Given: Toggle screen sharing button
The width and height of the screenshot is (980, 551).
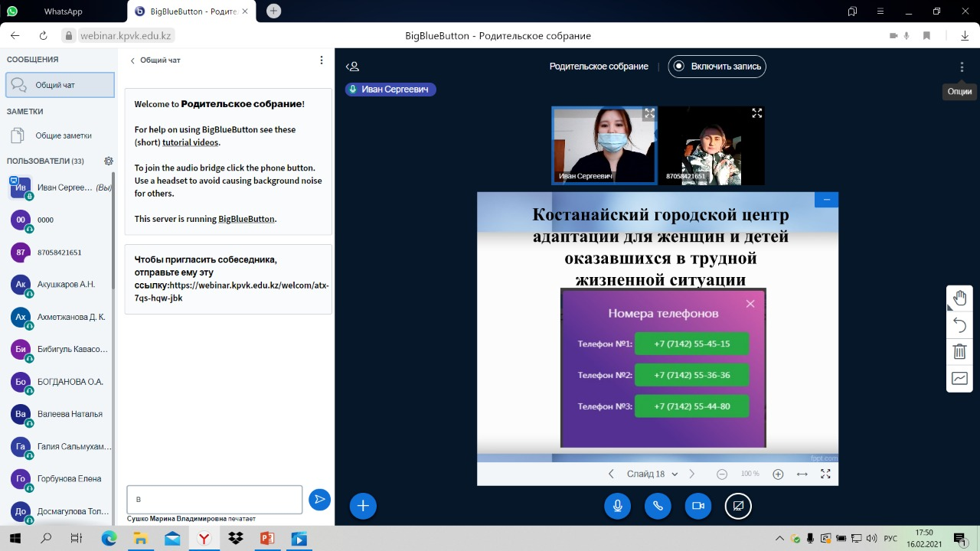Looking at the screenshot, I should coord(738,506).
